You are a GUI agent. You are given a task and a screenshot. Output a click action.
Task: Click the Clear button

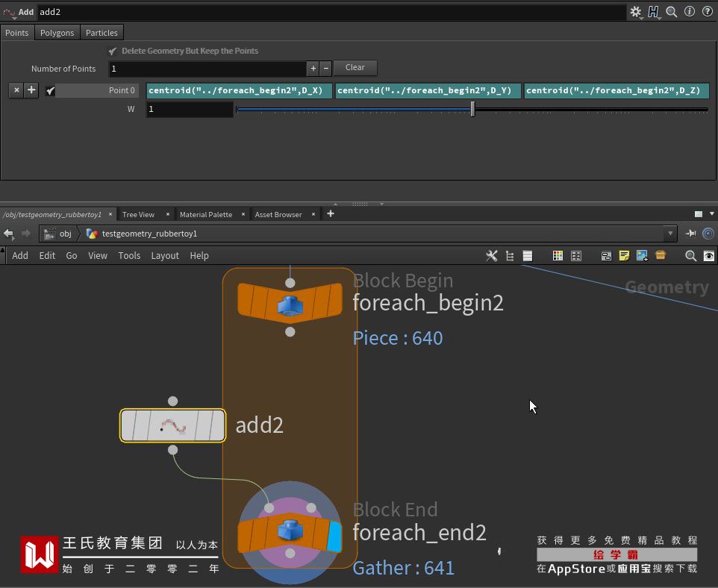pyautogui.click(x=355, y=68)
